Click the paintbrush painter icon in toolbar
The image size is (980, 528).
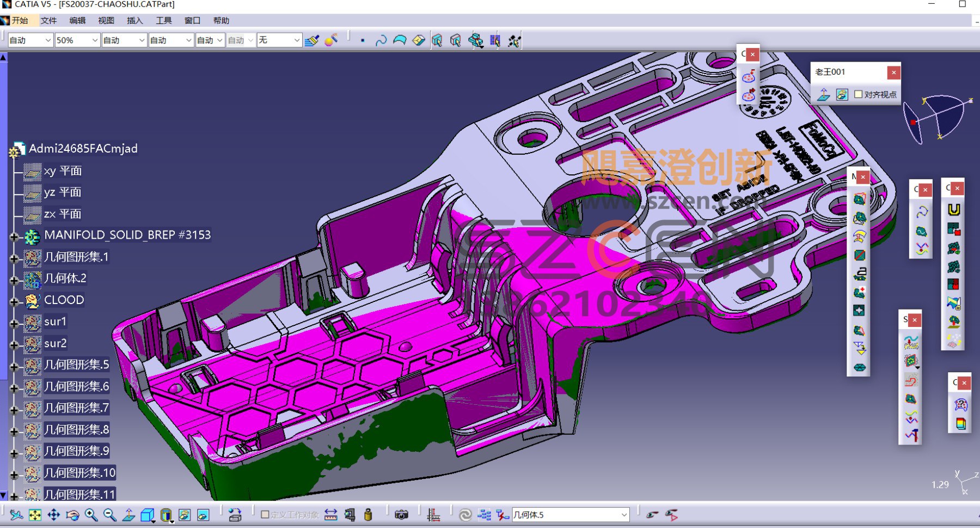(312, 40)
